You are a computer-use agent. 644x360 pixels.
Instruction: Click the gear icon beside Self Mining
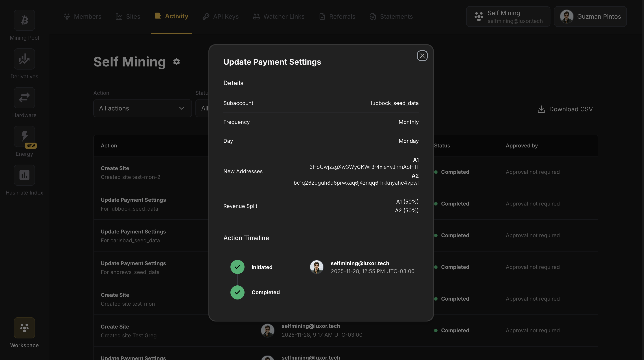tap(177, 61)
